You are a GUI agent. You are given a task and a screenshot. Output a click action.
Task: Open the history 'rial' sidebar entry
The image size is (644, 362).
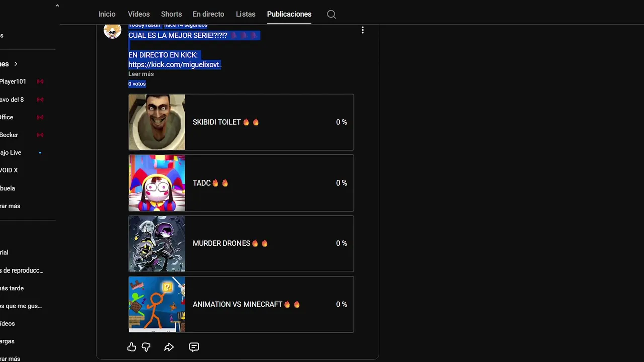[x=4, y=252]
